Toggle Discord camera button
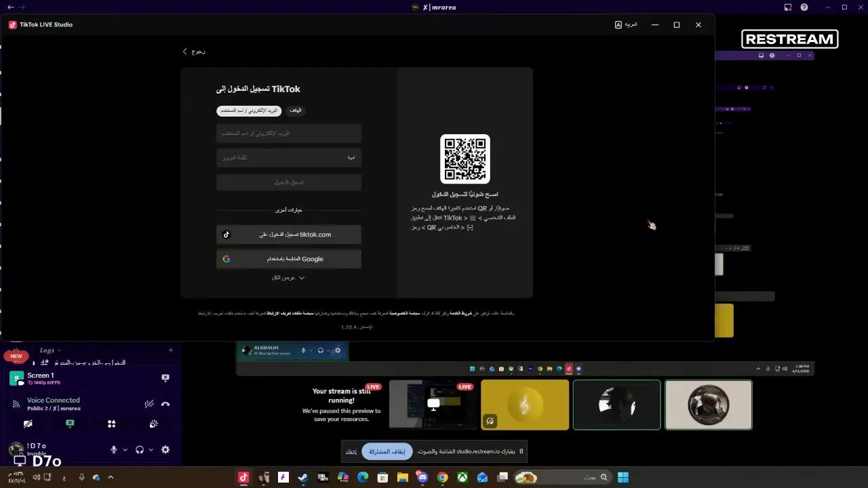Image resolution: width=868 pixels, height=488 pixels. click(x=28, y=424)
